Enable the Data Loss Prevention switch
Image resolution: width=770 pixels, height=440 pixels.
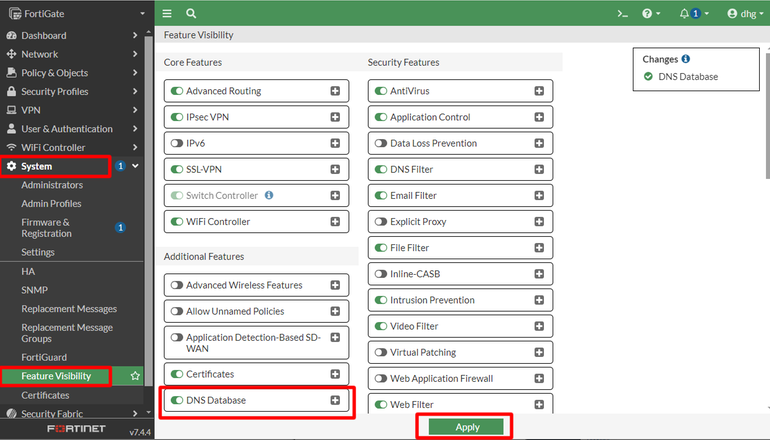coord(381,143)
